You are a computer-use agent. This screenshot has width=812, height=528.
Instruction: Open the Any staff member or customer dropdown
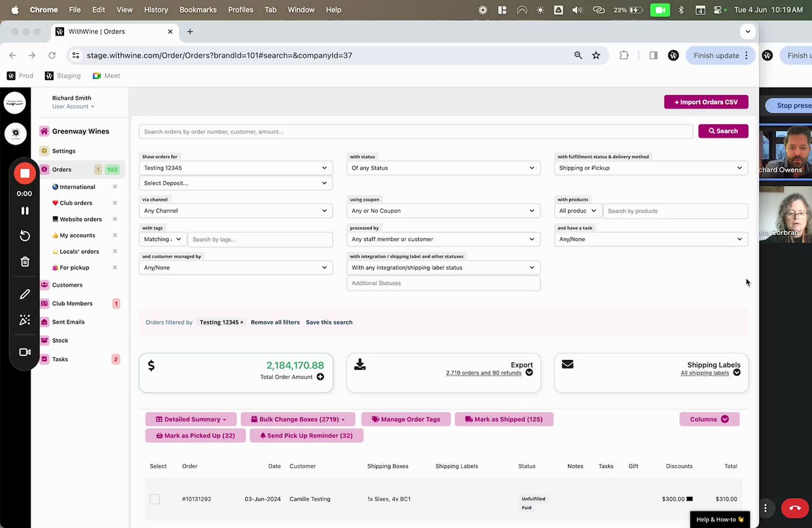point(443,239)
